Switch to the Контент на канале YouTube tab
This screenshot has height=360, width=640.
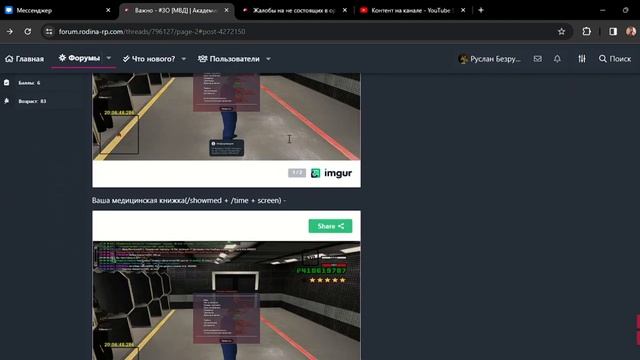point(412,10)
